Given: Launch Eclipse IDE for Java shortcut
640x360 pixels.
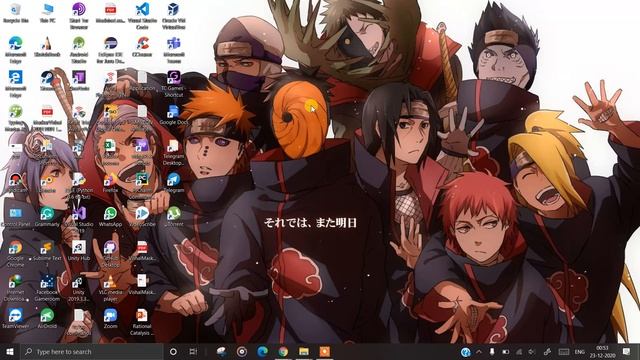Looking at the screenshot, I should 111,50.
